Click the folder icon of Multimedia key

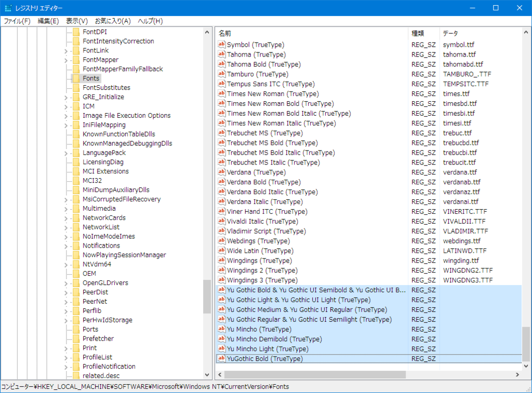(76, 209)
